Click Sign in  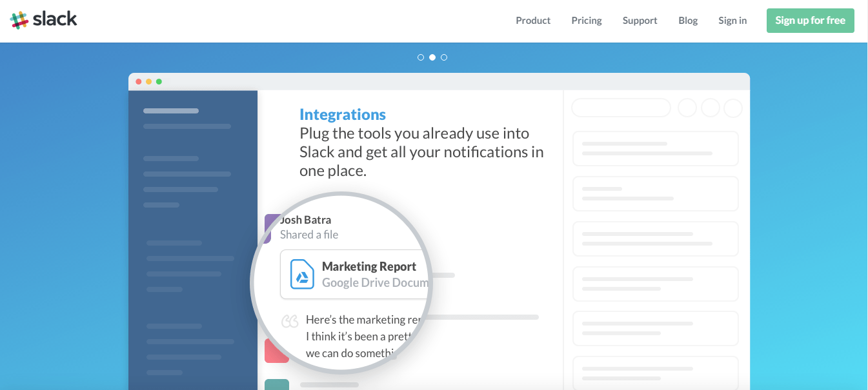click(x=732, y=21)
